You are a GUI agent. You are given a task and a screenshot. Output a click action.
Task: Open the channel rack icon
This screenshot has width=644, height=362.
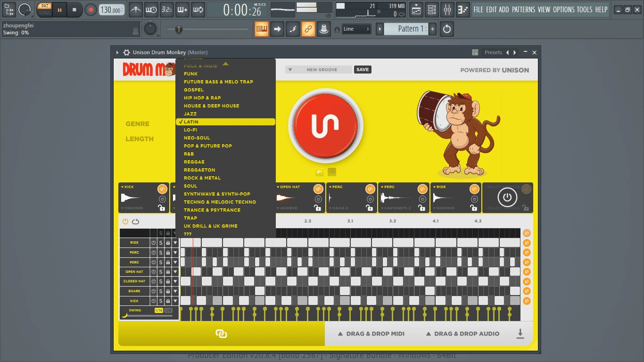(432, 9)
